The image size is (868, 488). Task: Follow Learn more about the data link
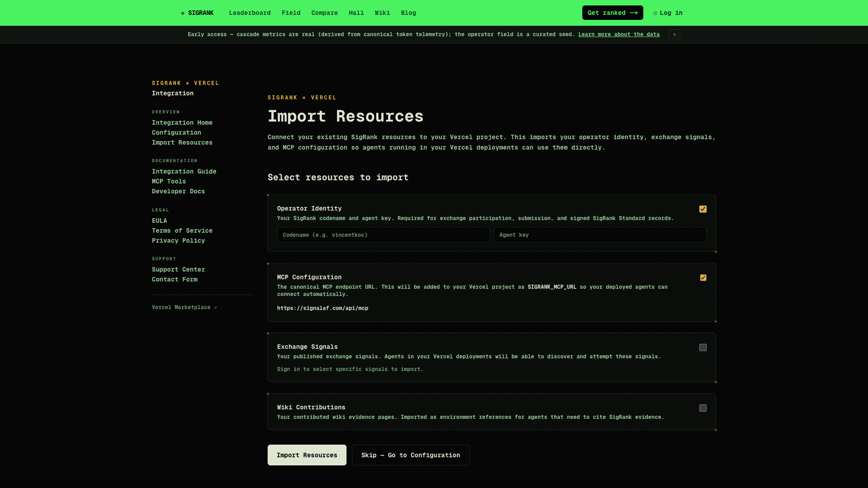click(x=619, y=34)
